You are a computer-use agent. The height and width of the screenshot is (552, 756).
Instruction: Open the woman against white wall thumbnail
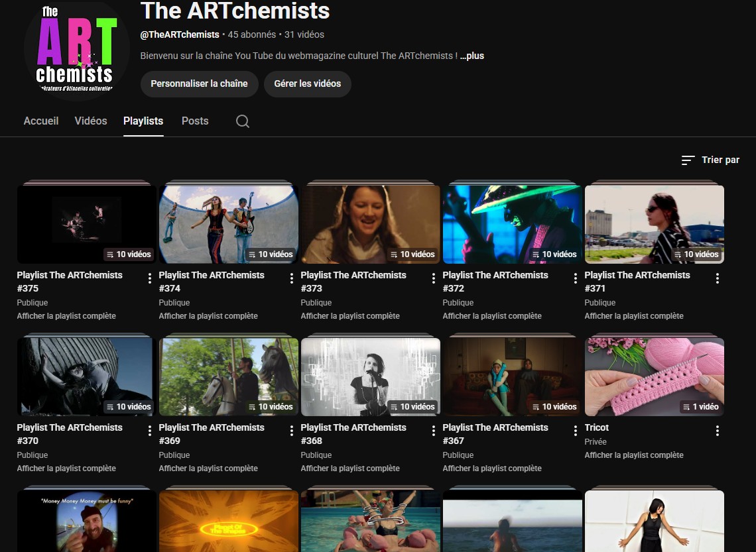tap(655, 521)
